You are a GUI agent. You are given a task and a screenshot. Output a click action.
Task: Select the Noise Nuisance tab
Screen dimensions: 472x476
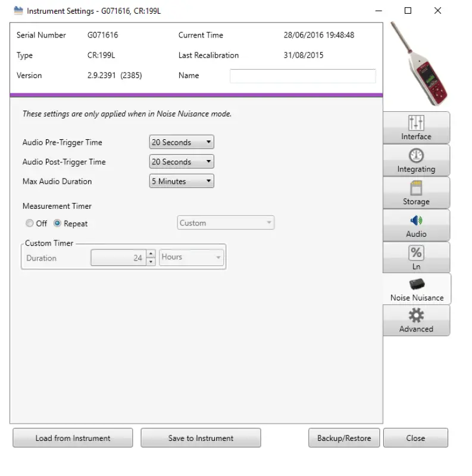(417, 289)
